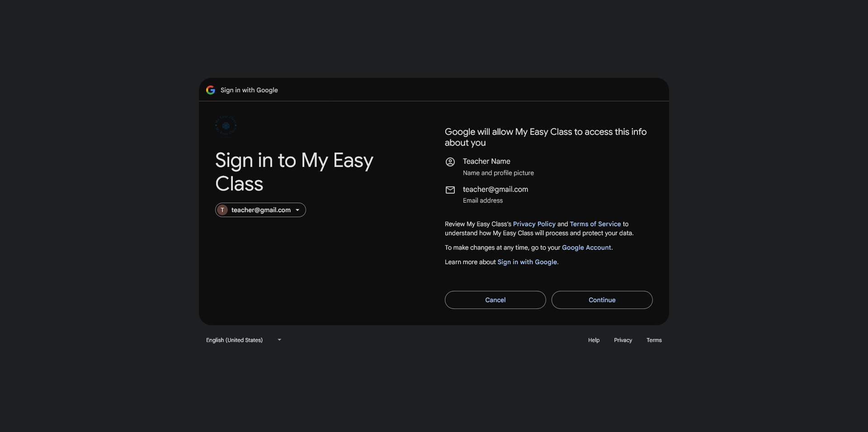The width and height of the screenshot is (868, 432).
Task: Follow the Google Account link
Action: coord(586,247)
